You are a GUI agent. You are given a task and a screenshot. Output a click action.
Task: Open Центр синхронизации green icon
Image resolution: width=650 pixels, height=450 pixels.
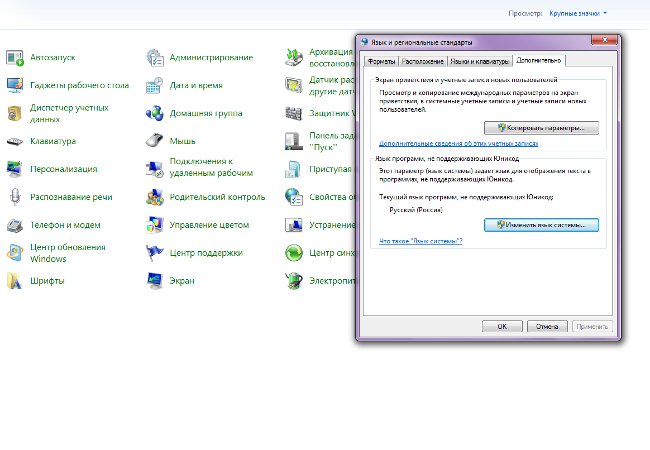point(294,253)
